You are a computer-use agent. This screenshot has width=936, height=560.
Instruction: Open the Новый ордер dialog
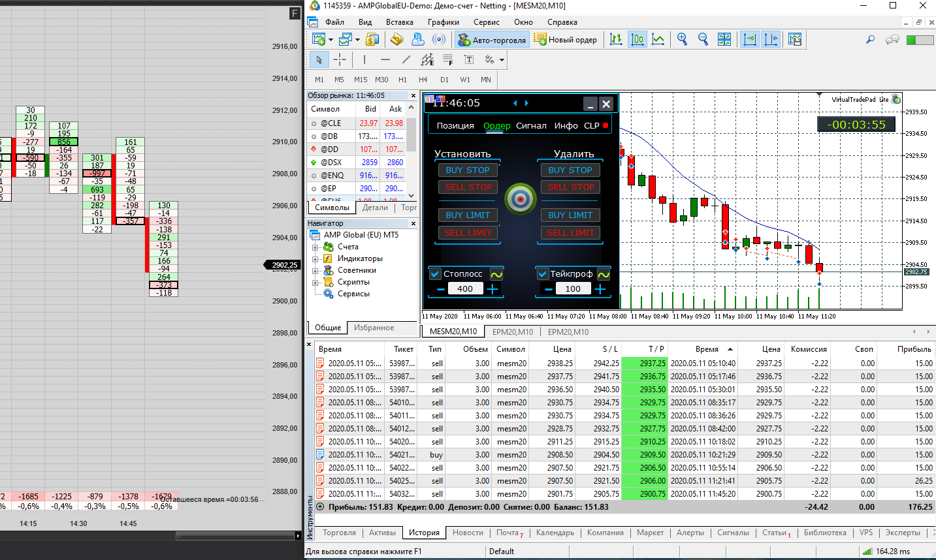(566, 40)
